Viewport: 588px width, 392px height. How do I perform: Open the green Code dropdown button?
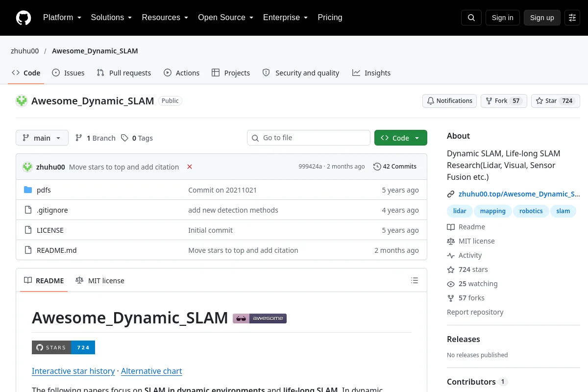coord(401,138)
